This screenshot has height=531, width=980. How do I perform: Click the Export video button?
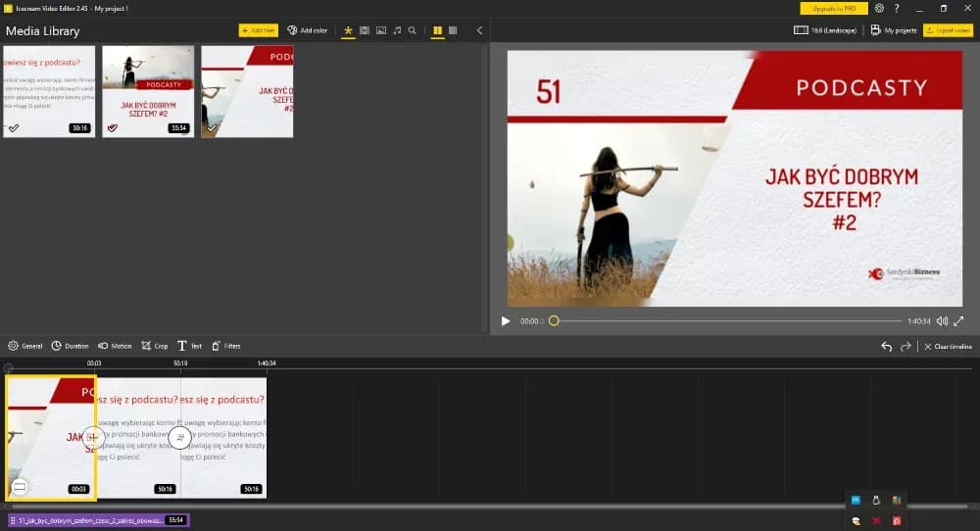[948, 30]
